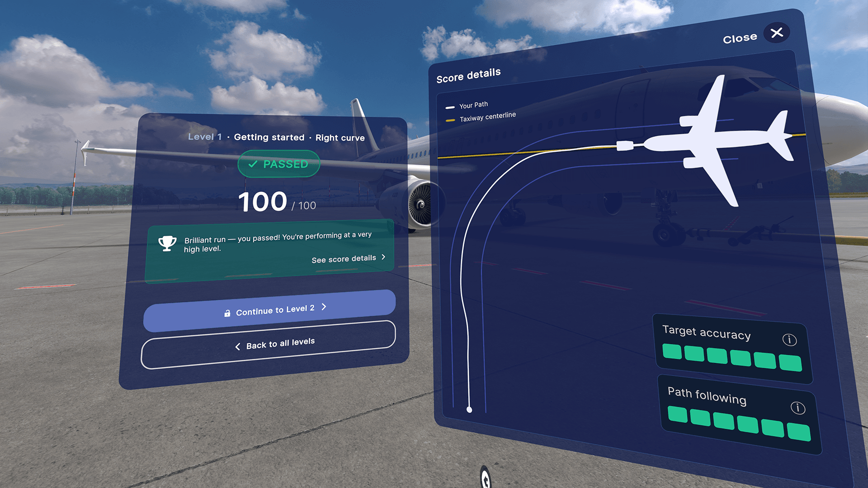Viewport: 868px width, 488px height.
Task: Click the X close icon
Action: [777, 33]
